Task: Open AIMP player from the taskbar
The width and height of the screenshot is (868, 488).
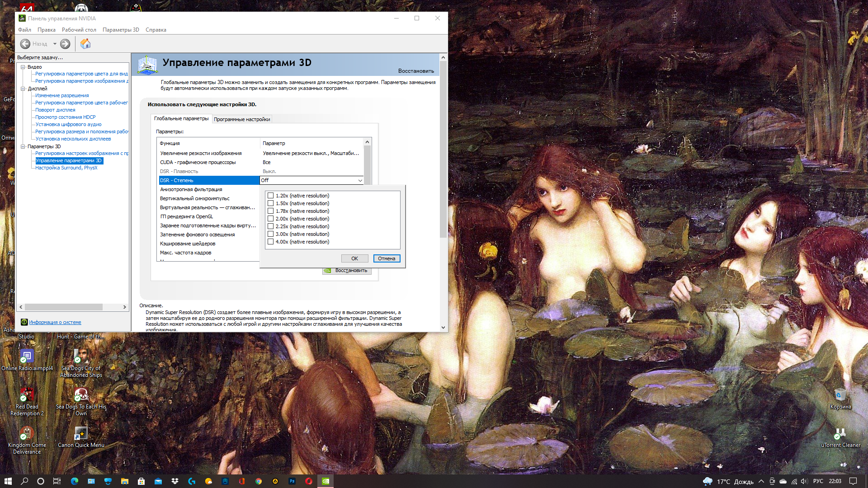Action: pos(275,481)
